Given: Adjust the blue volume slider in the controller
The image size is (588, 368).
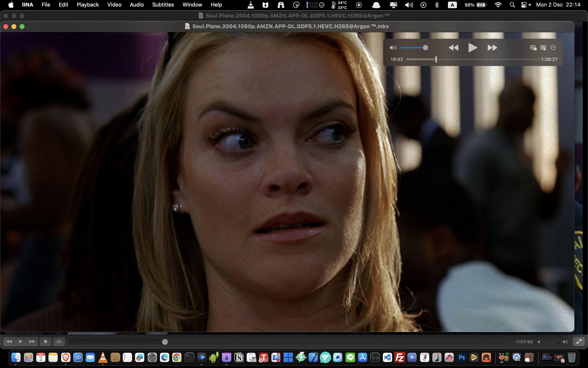Looking at the screenshot, I should coord(414,48).
